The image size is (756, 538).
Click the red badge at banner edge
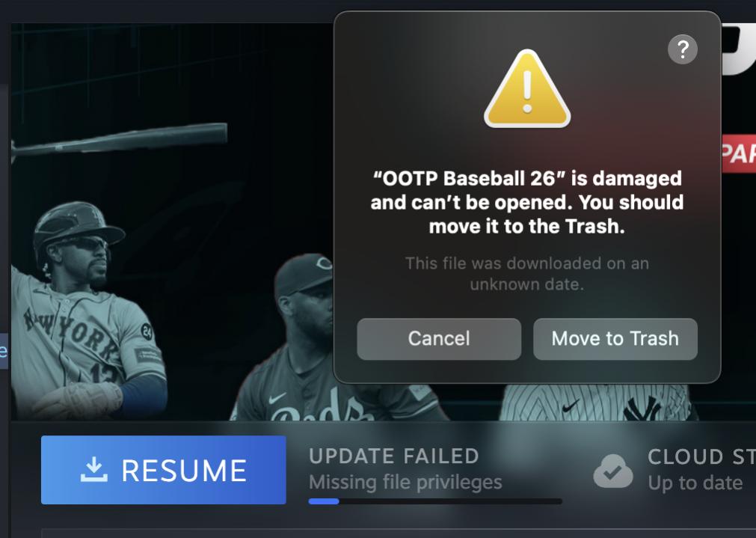[x=739, y=153]
